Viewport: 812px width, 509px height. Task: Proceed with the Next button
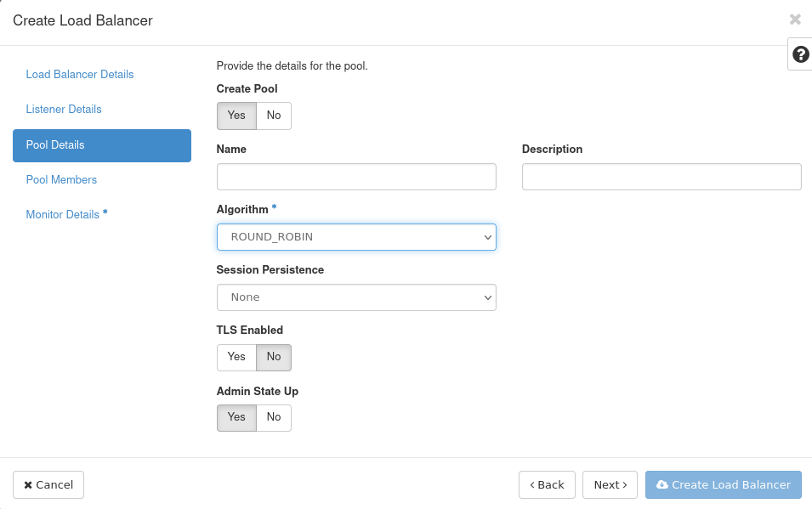point(610,484)
